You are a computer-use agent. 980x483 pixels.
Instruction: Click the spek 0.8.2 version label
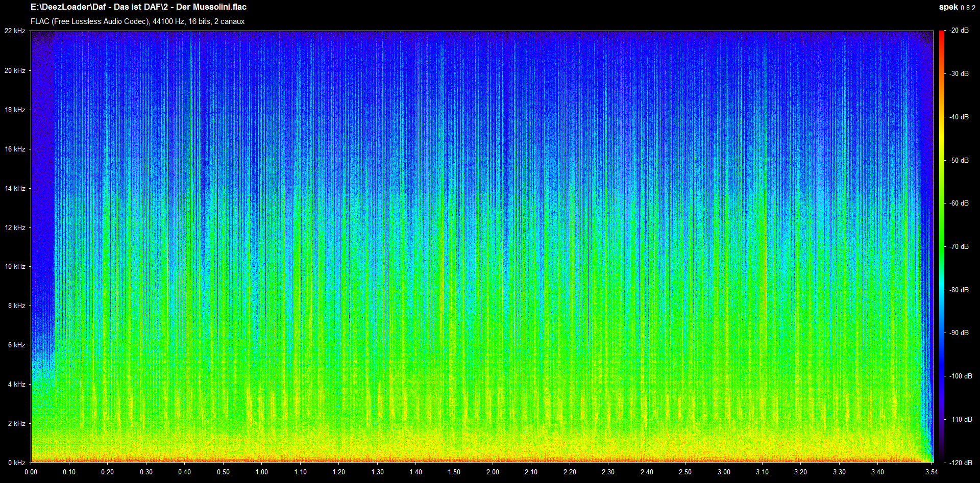[x=957, y=7]
